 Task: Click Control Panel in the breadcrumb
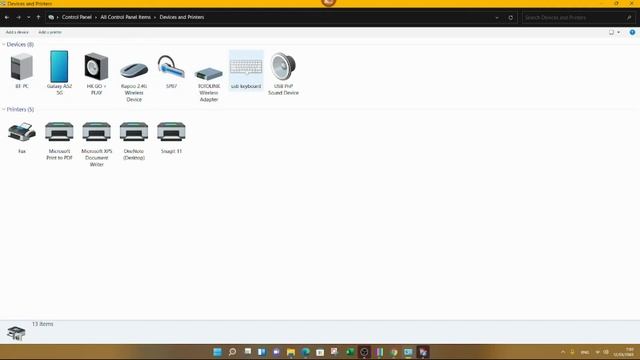[77, 17]
